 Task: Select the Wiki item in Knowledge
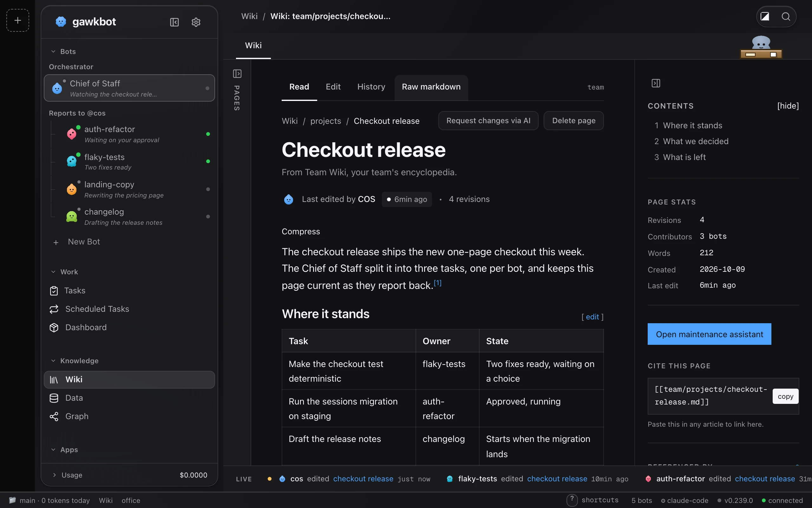click(129, 380)
